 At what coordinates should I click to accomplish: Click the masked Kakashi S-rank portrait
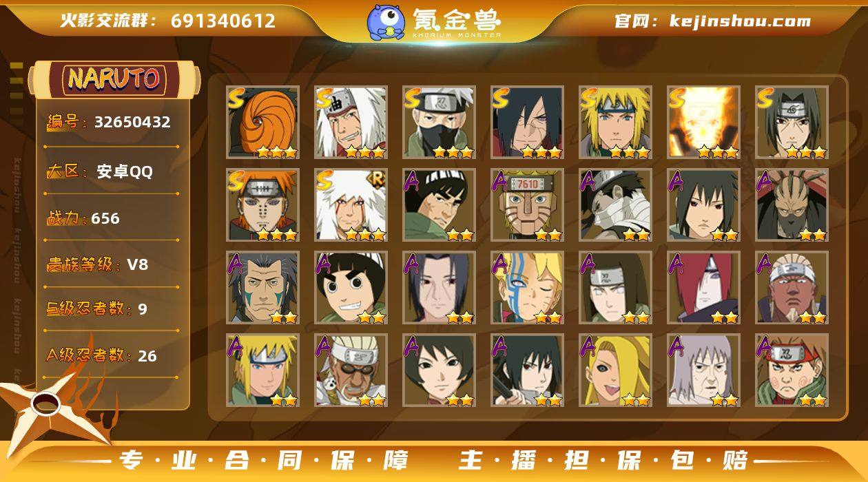pyautogui.click(x=439, y=123)
